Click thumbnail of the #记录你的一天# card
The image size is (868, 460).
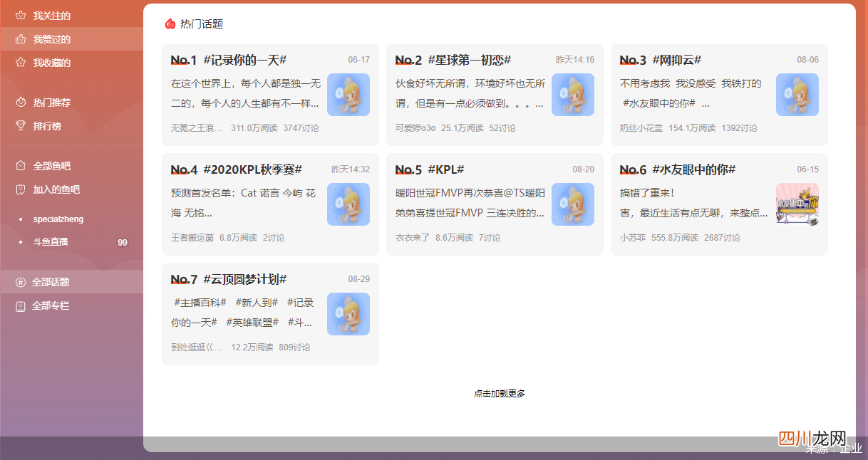(x=348, y=95)
